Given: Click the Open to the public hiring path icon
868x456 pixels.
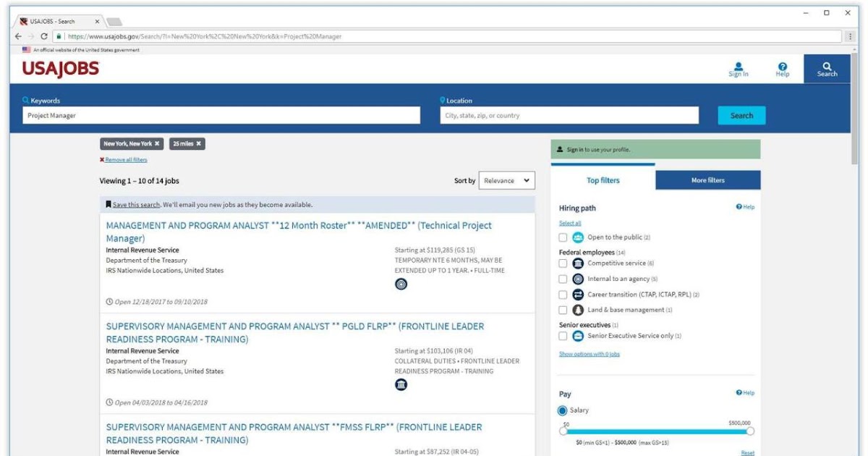Looking at the screenshot, I should click(x=578, y=237).
